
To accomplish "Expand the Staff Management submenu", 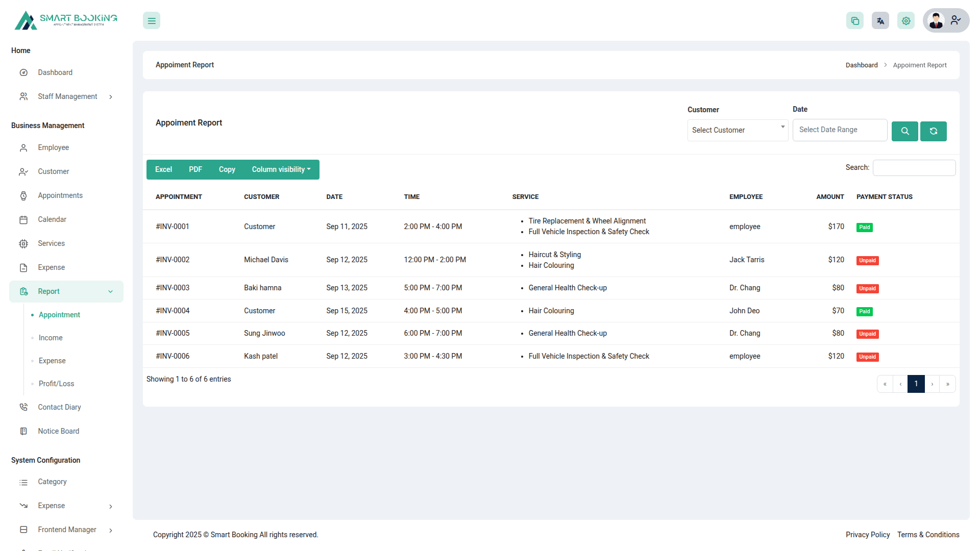I will coord(67,96).
